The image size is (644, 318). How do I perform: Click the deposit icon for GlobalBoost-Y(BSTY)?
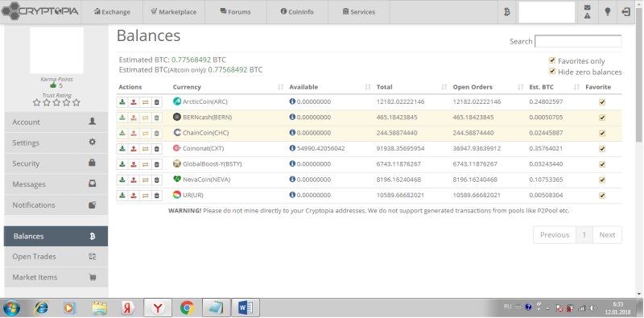122,164
